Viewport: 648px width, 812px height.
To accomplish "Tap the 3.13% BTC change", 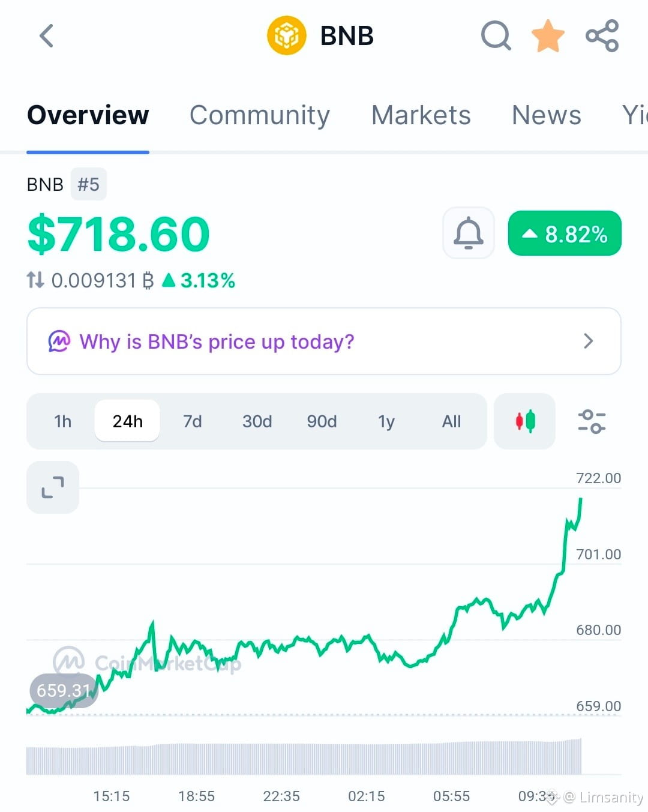I will pos(199,280).
